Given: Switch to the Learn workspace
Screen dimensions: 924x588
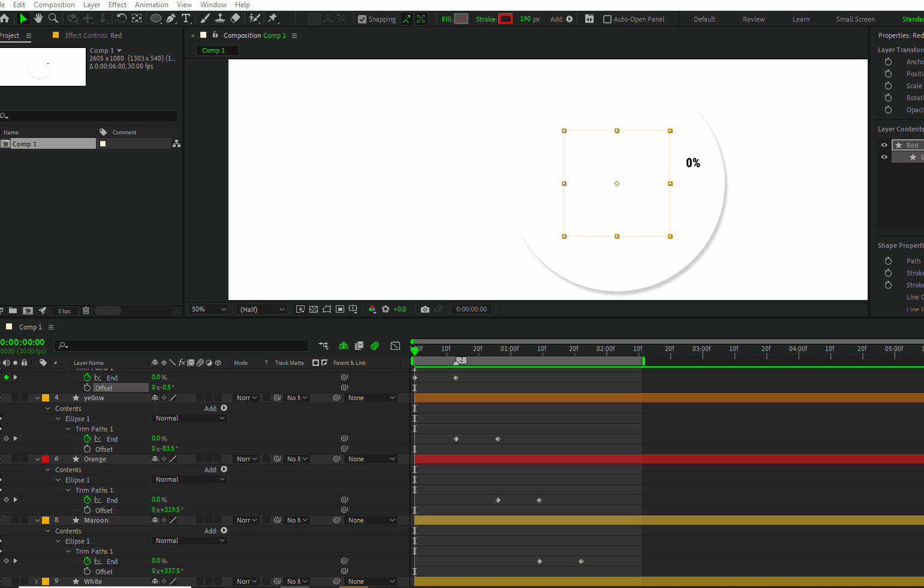Looking at the screenshot, I should [801, 19].
